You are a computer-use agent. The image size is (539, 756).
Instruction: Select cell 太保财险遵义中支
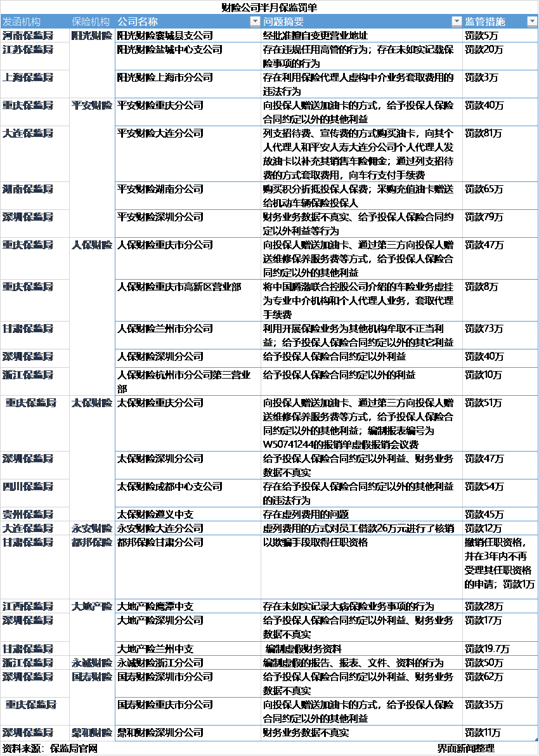pyautogui.click(x=188, y=514)
